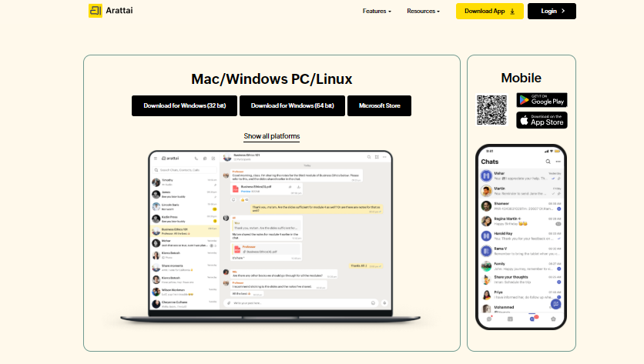The height and width of the screenshot is (364, 644).
Task: Click the phone Chats preview image
Action: [x=521, y=237]
